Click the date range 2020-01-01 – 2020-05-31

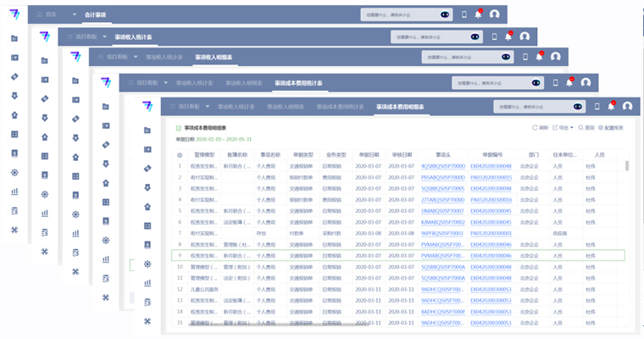click(x=224, y=139)
